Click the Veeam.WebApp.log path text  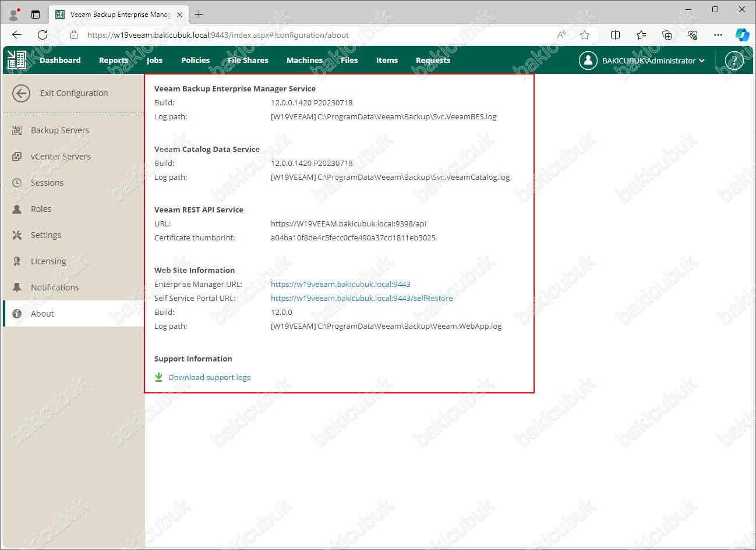386,326
